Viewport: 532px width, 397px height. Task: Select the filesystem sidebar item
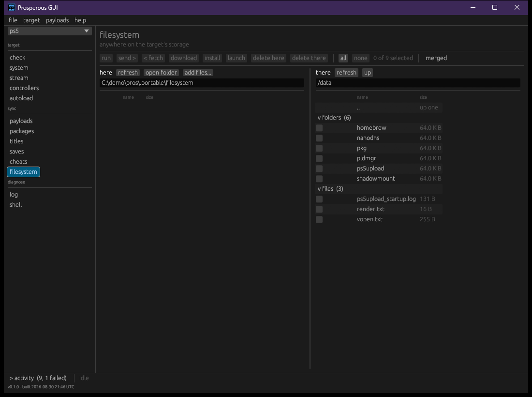point(23,172)
